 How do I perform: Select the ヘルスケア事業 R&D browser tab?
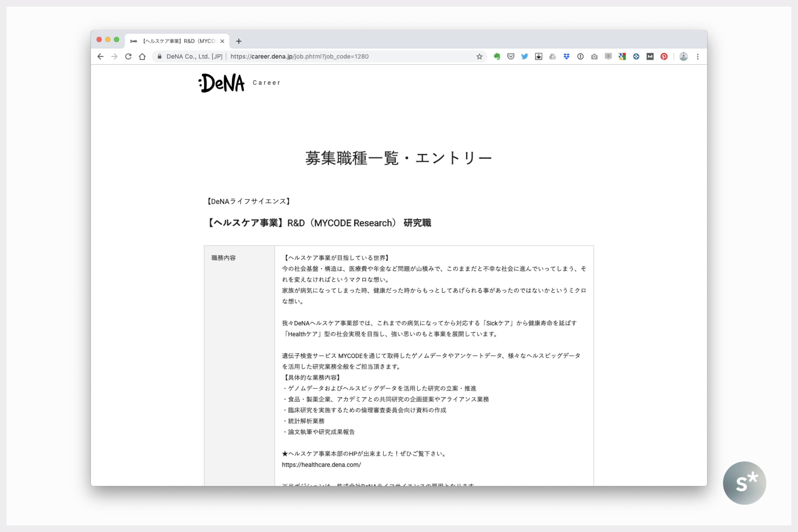click(176, 41)
